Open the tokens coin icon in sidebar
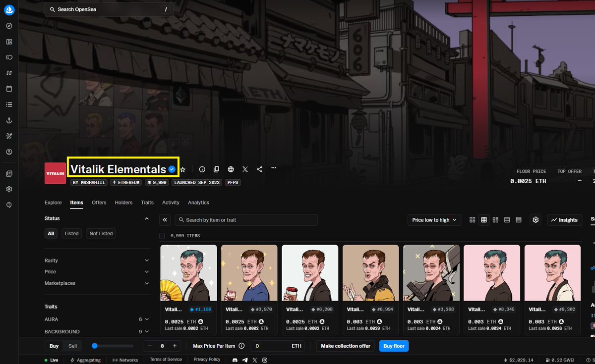Screen dimensions: 595x364 pos(9,57)
